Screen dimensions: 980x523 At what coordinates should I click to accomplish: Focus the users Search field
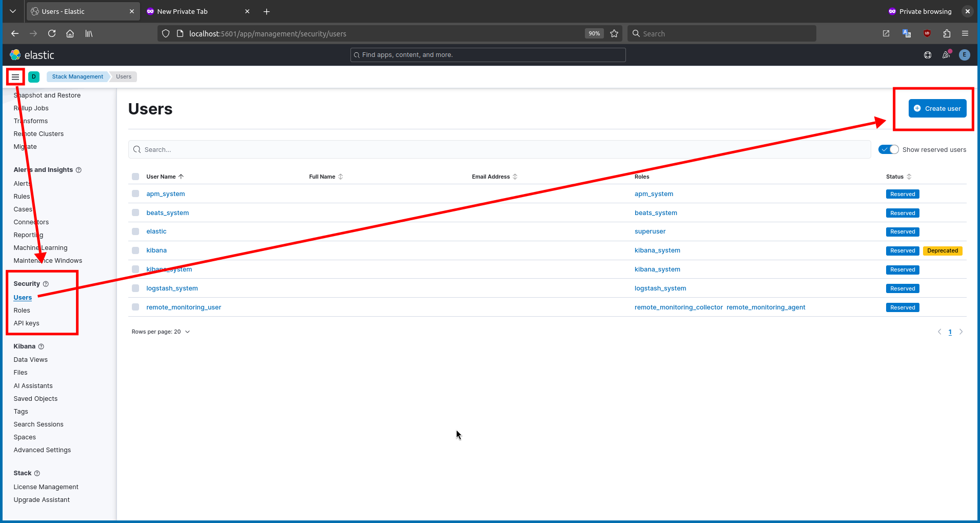499,149
